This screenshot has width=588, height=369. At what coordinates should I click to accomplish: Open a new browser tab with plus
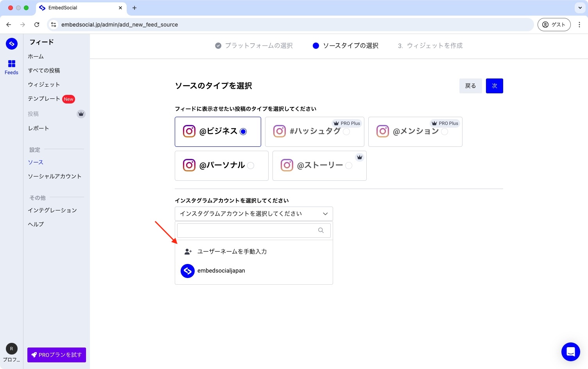click(134, 8)
